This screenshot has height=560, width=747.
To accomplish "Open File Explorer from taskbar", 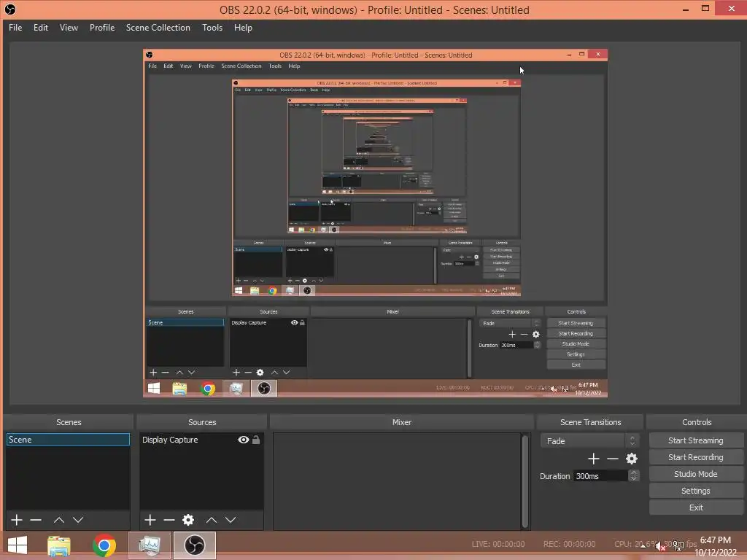I will (59, 545).
